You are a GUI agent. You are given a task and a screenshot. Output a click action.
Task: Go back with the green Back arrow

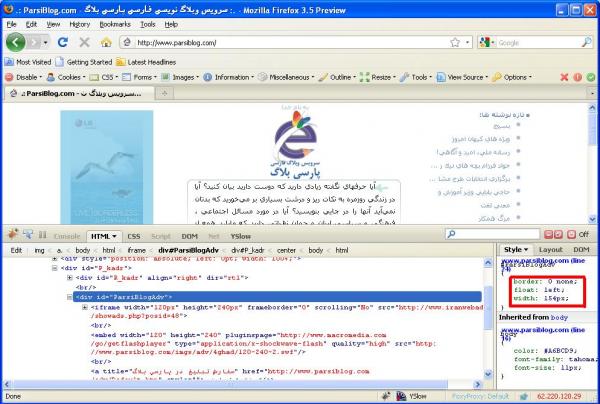16,42
